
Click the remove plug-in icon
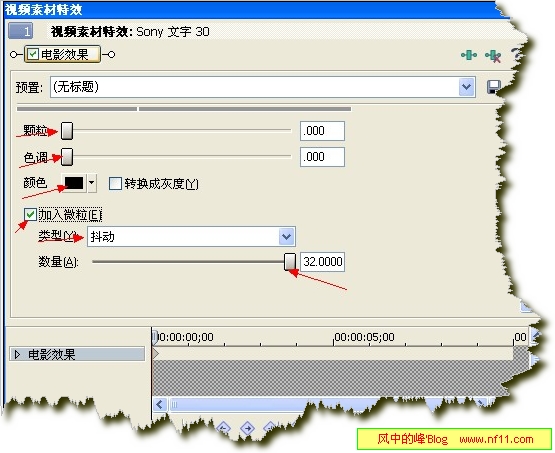pos(493,56)
